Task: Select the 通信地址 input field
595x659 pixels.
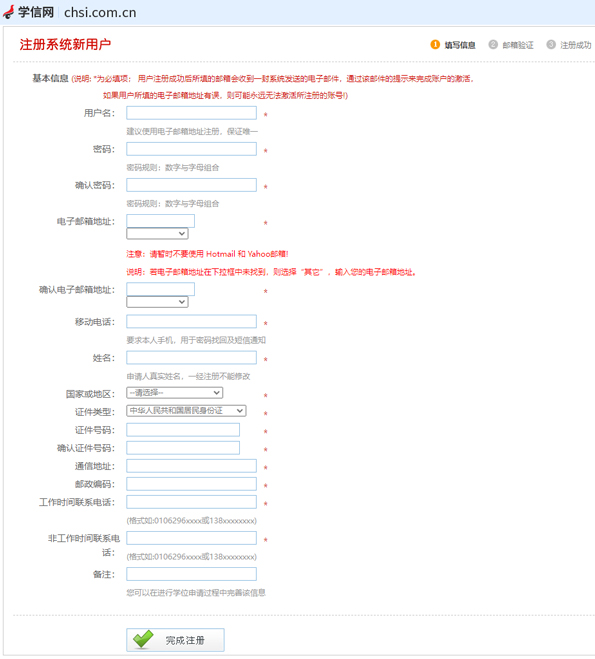Action: (x=191, y=466)
